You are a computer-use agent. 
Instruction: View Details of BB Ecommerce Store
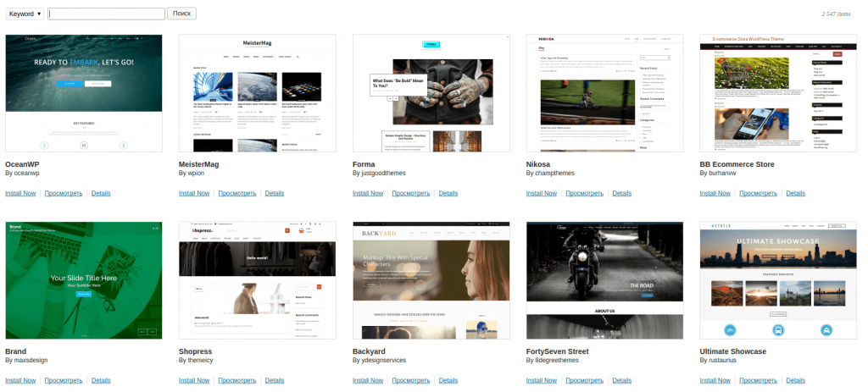point(795,194)
